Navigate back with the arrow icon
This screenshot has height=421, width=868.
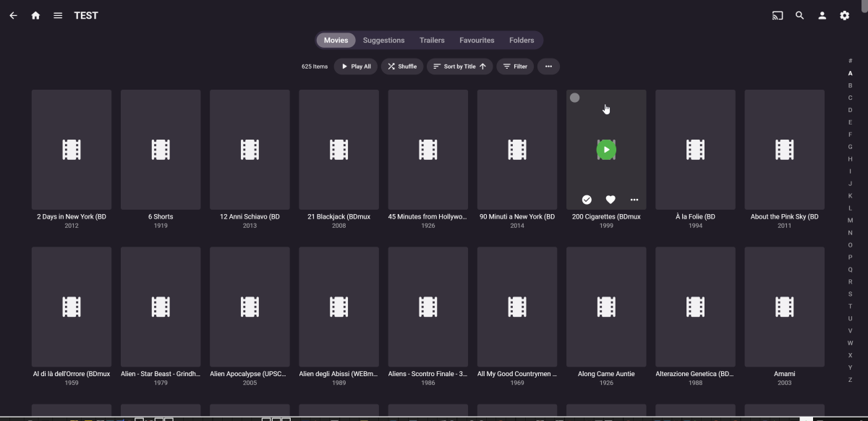tap(13, 15)
